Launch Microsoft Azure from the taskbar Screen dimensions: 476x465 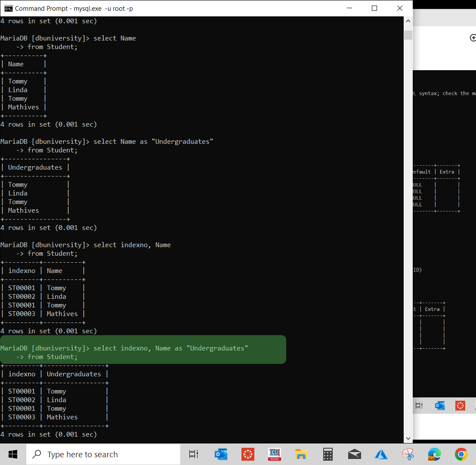pos(381,454)
